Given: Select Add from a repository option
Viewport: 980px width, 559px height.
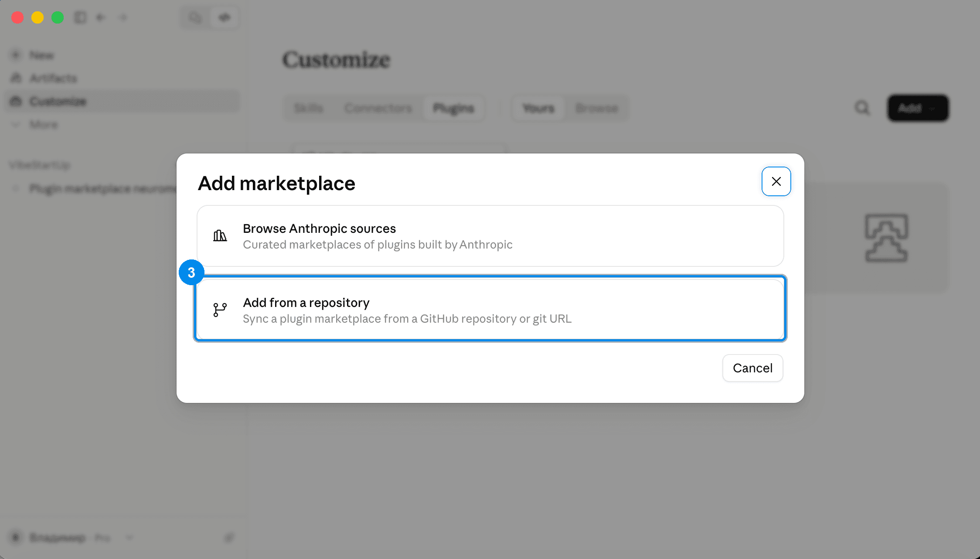Looking at the screenshot, I should tap(490, 309).
